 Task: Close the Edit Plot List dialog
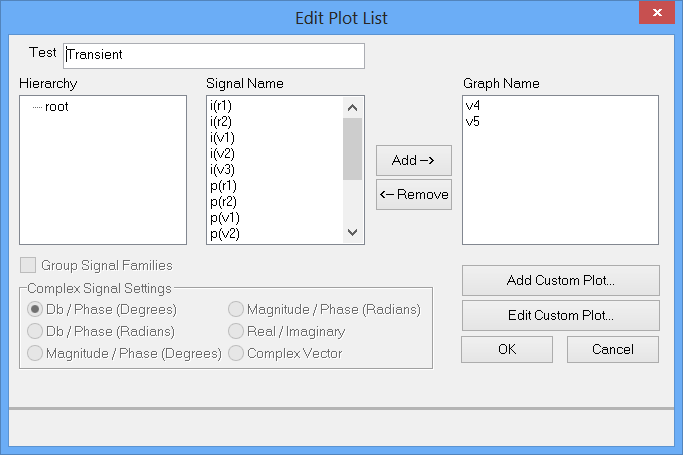click(657, 16)
